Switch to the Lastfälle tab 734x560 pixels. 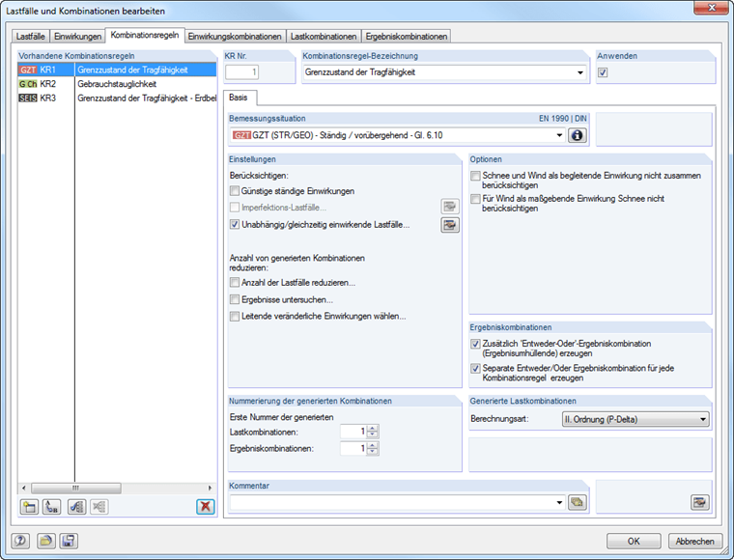tap(31, 37)
